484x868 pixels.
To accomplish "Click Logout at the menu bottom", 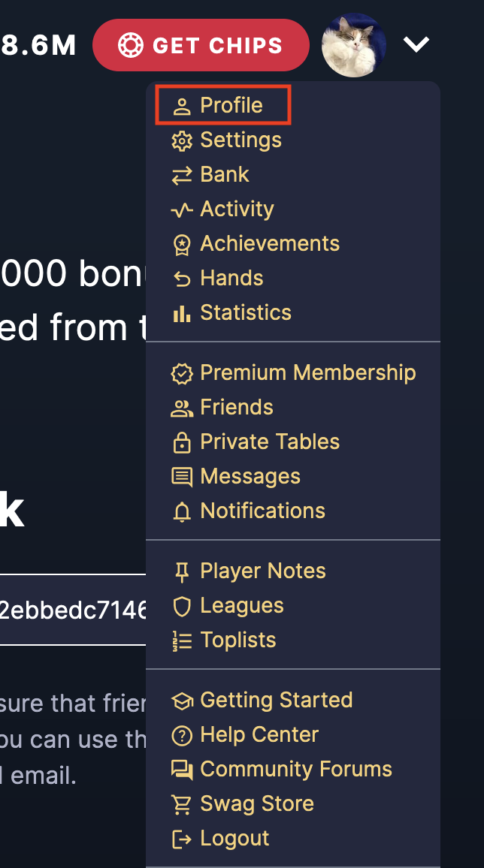I will [220, 839].
